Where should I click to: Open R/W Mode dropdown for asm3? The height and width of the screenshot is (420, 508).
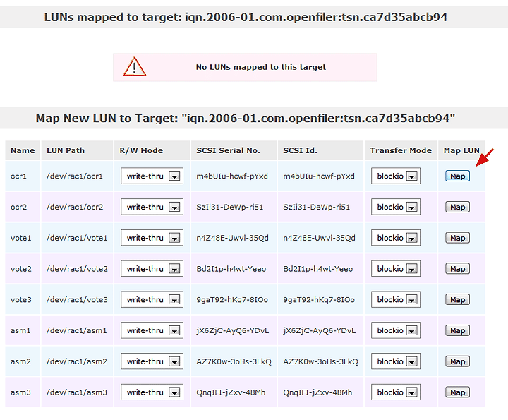pos(152,392)
